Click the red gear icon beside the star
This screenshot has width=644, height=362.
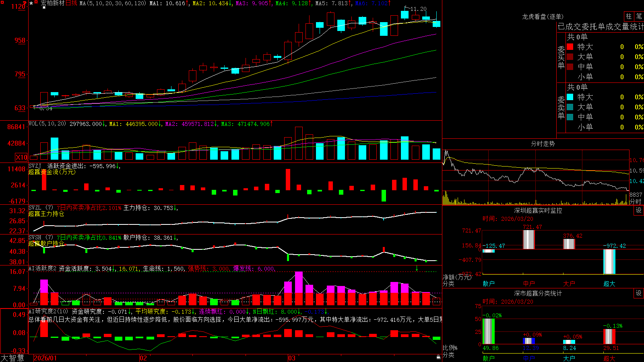(x=36, y=2)
